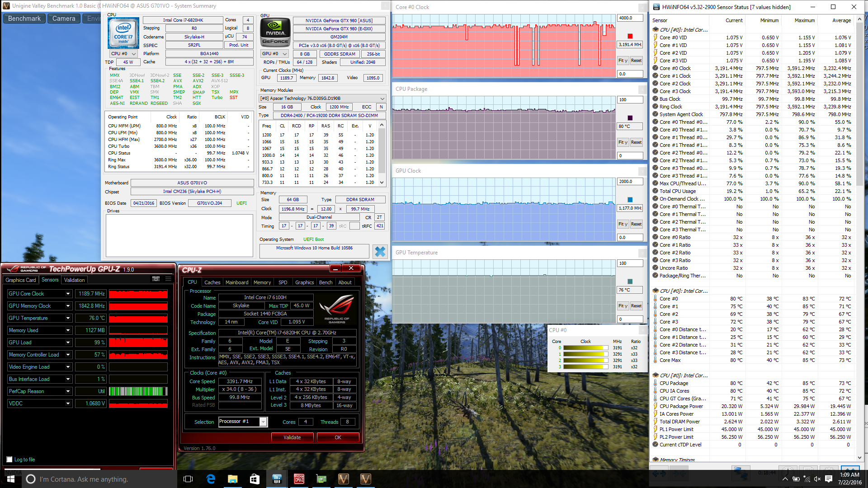This screenshot has width=868, height=488.
Task: Click the purple CPU Package color swatch
Action: 630,118
